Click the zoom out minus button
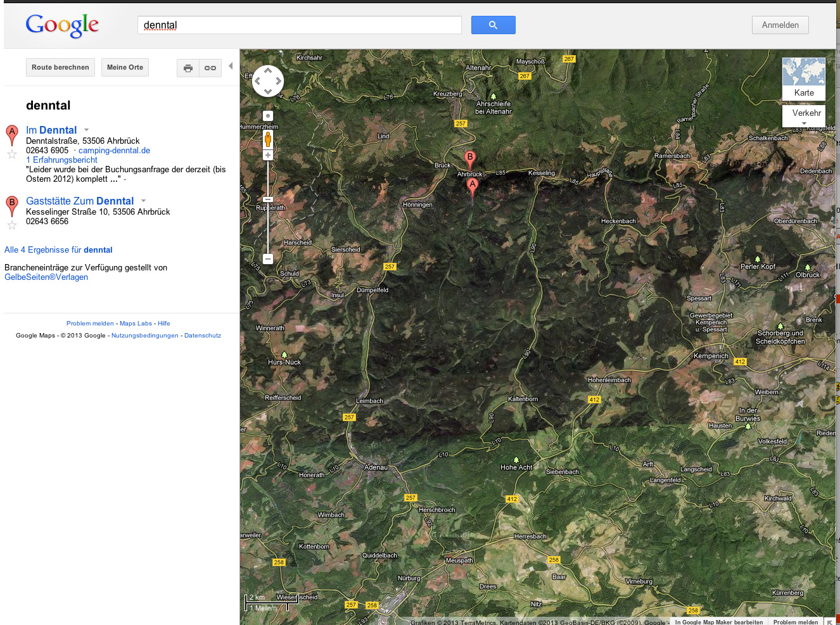 coord(268,258)
